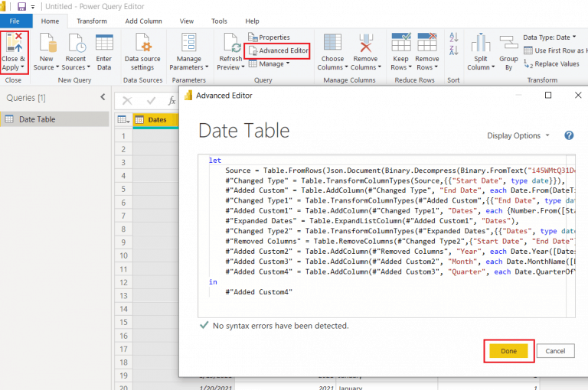Open Advanced Editor help icon

(569, 135)
